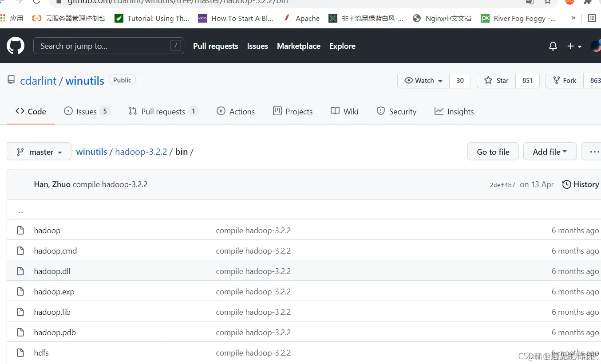Expand the plus create-new menu
The width and height of the screenshot is (601, 364).
[x=574, y=46]
